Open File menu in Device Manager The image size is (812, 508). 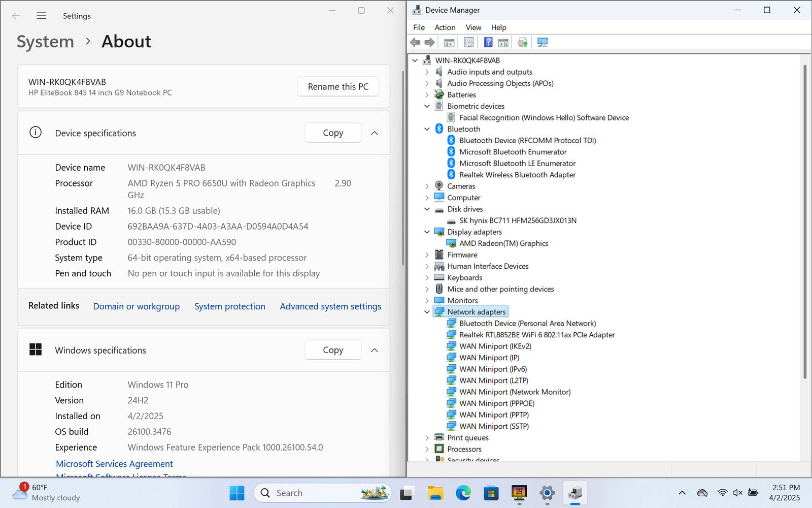[x=419, y=27]
